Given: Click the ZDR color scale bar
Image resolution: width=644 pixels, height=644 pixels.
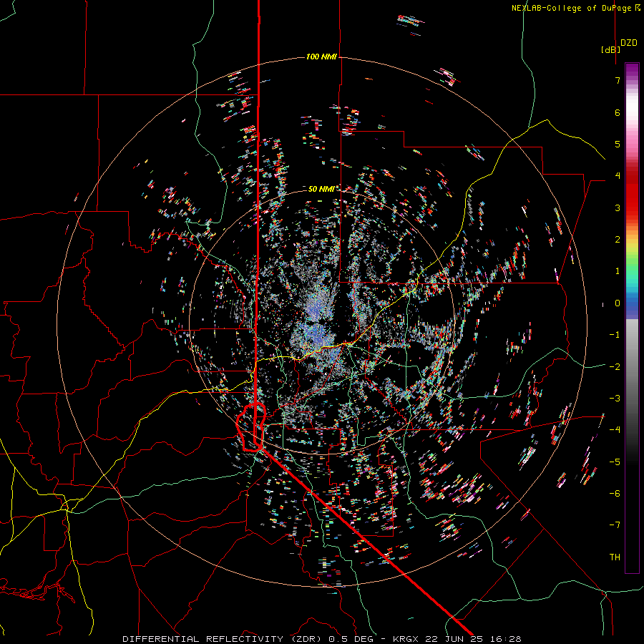Looking at the screenshot, I should tap(632, 318).
